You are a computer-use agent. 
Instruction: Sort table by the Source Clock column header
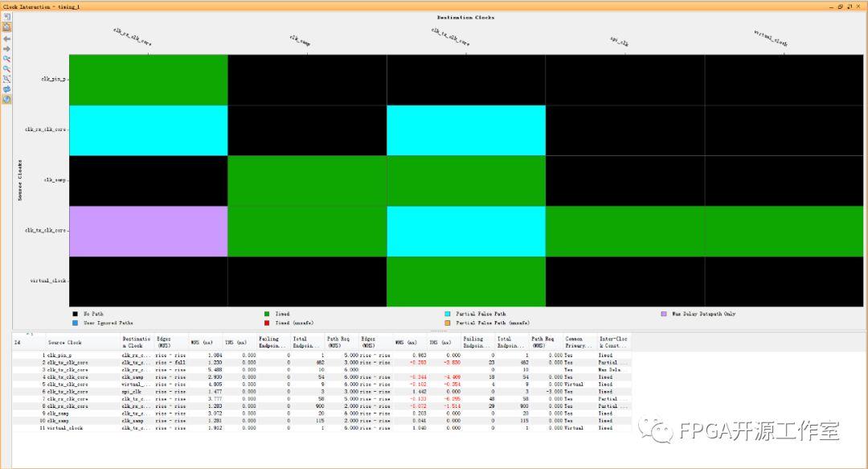64,343
